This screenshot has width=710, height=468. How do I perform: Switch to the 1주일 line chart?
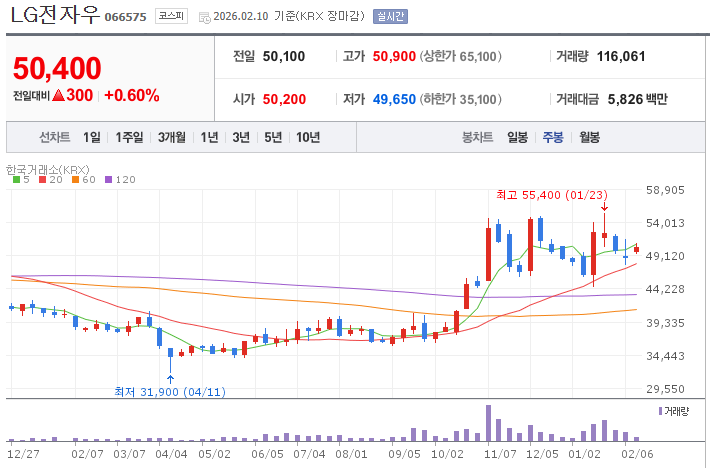tap(129, 137)
